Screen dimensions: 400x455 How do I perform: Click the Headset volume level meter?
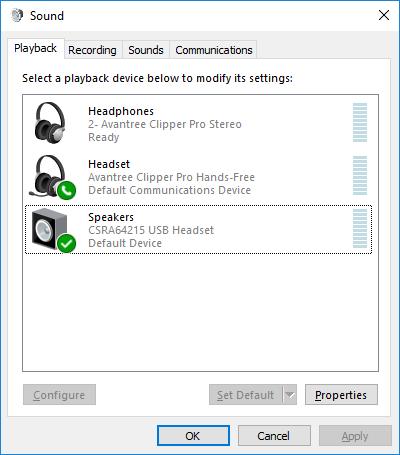click(x=360, y=176)
